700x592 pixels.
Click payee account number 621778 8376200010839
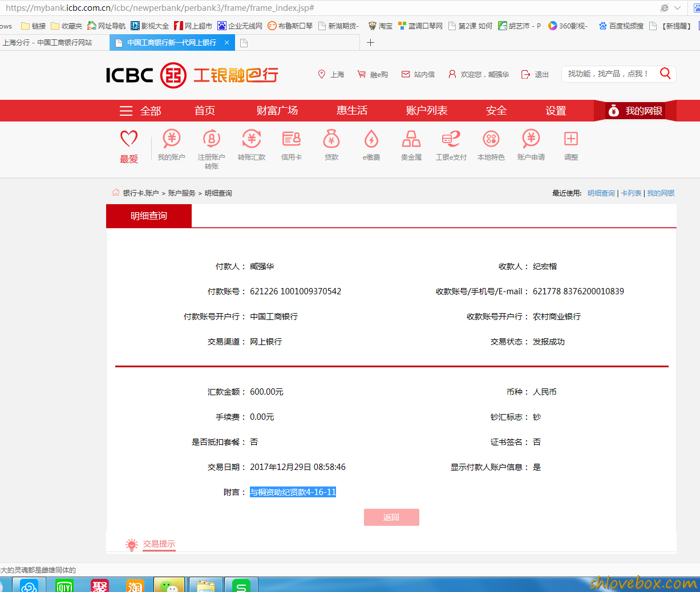point(578,291)
